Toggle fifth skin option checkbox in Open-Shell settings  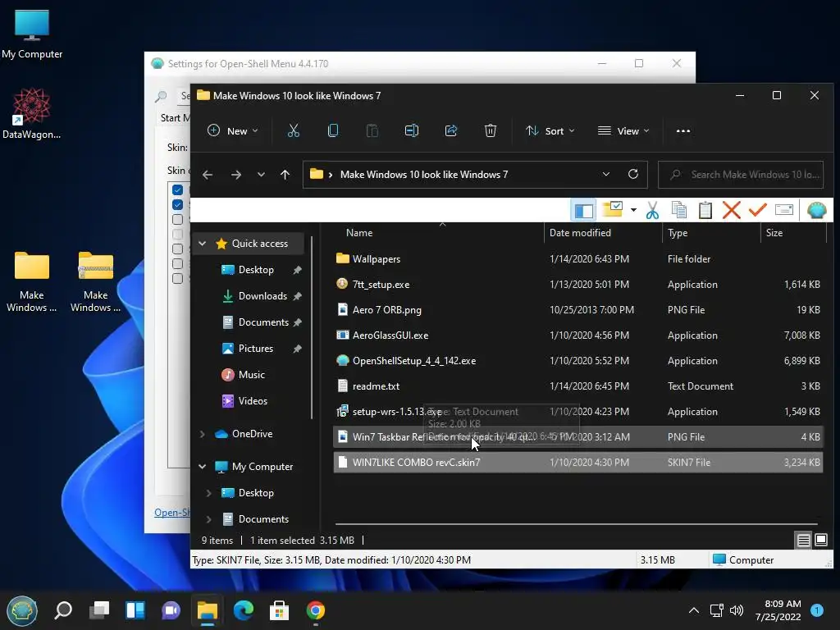point(178,249)
